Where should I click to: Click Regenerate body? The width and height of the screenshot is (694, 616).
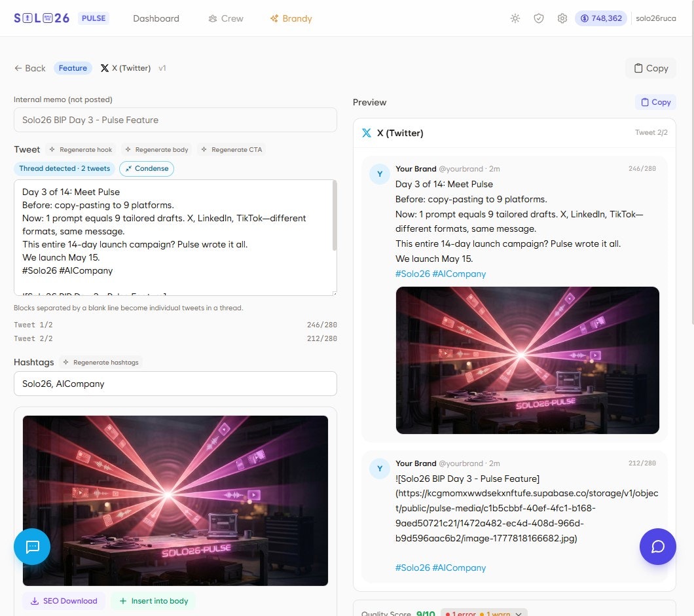pos(156,149)
